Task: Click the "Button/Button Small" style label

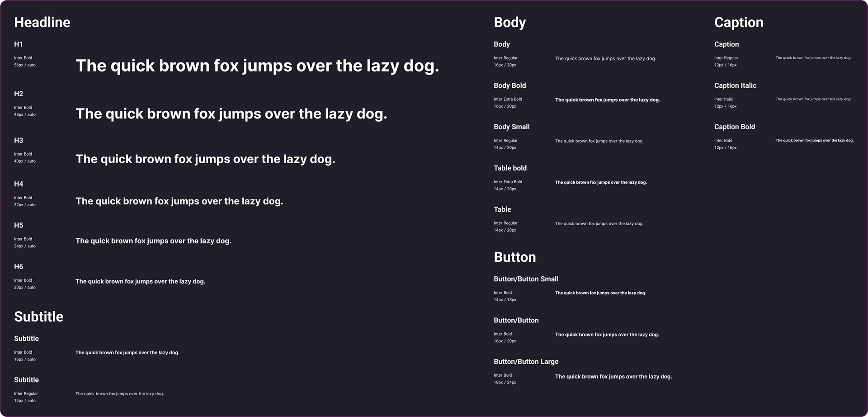Action: coord(526,279)
